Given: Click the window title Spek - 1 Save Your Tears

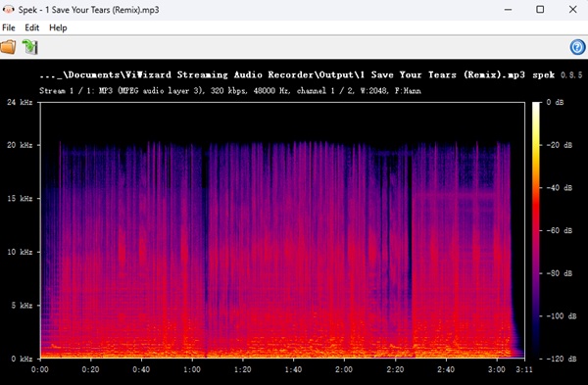Looking at the screenshot, I should tap(88, 10).
